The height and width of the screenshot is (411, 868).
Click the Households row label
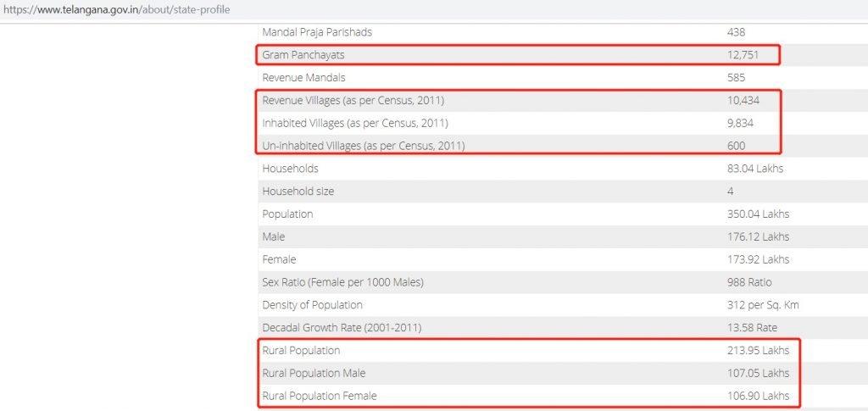point(290,169)
